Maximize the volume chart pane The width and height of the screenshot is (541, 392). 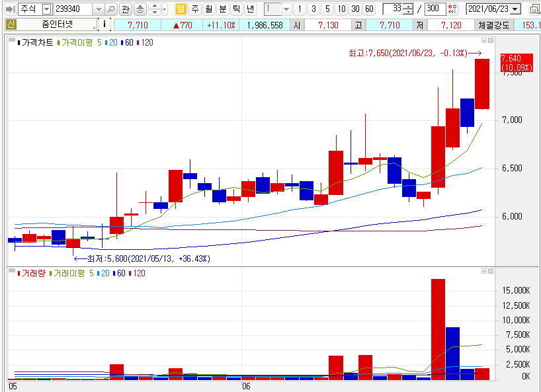(484, 271)
